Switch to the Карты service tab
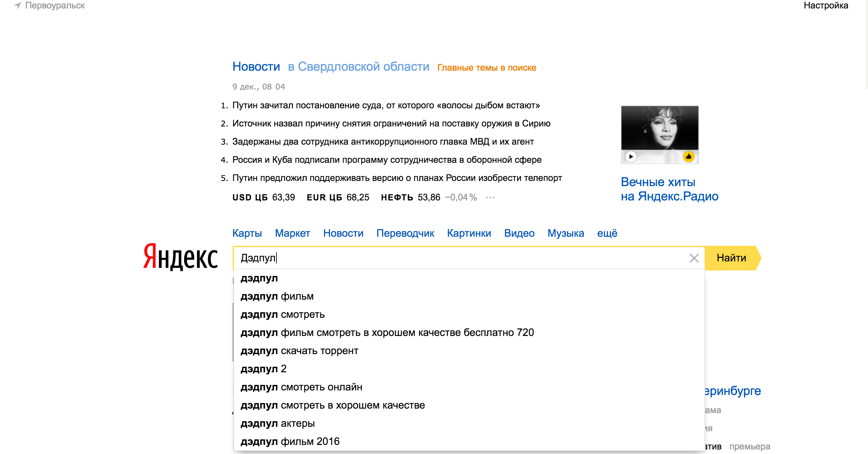 pos(247,233)
